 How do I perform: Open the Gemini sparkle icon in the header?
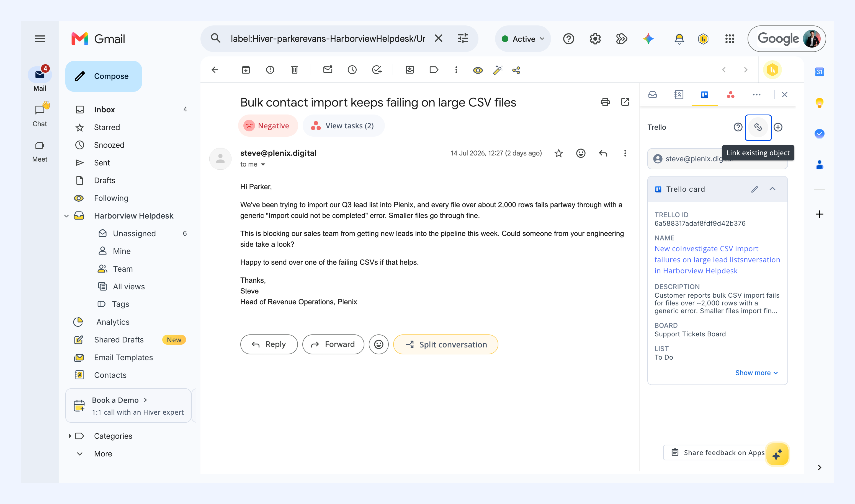tap(648, 39)
